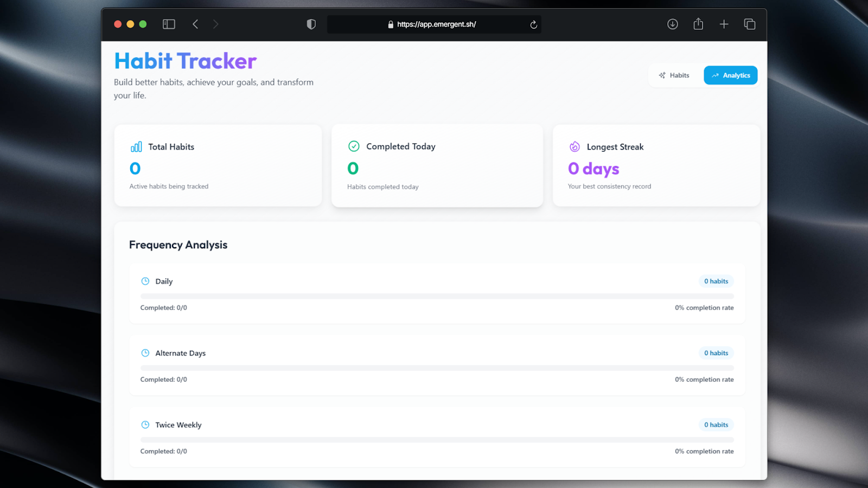Click 'Active habits being tracked' text
This screenshot has height=488, width=868.
(169, 187)
